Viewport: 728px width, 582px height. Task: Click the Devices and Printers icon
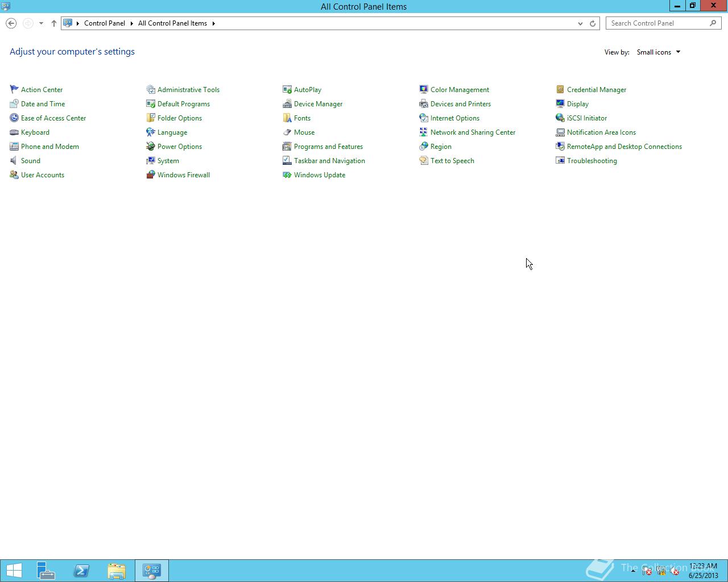point(424,103)
